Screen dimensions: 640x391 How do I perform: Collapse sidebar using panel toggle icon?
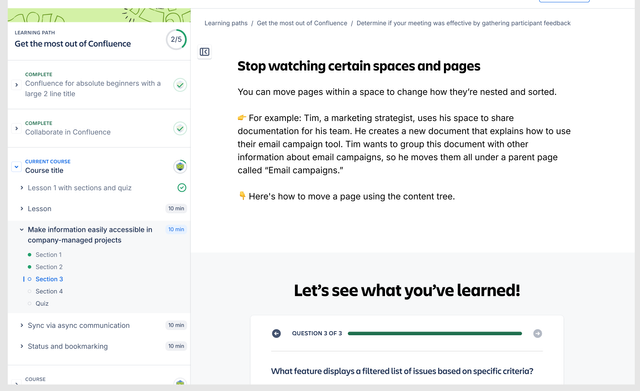point(204,52)
